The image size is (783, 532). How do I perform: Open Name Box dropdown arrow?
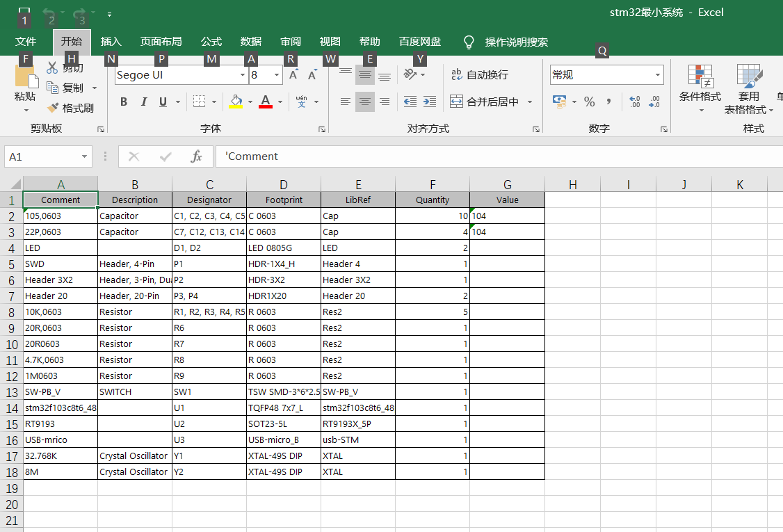[x=84, y=157]
